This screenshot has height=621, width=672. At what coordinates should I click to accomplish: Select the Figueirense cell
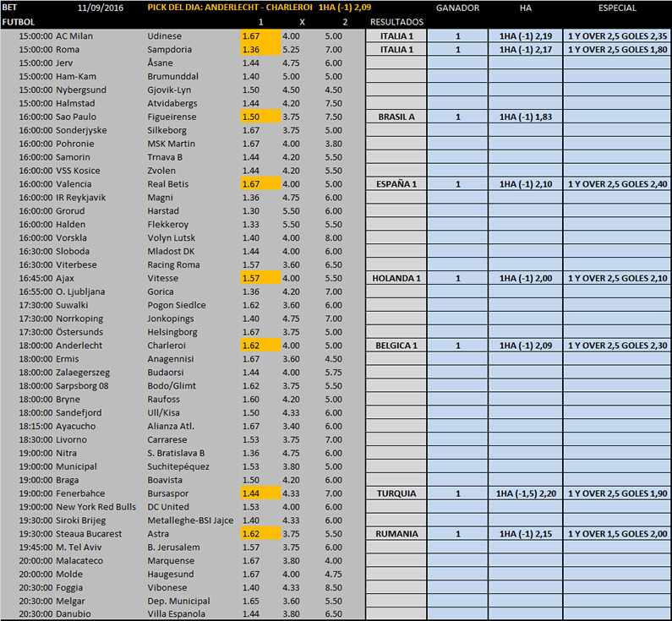pyautogui.click(x=172, y=117)
